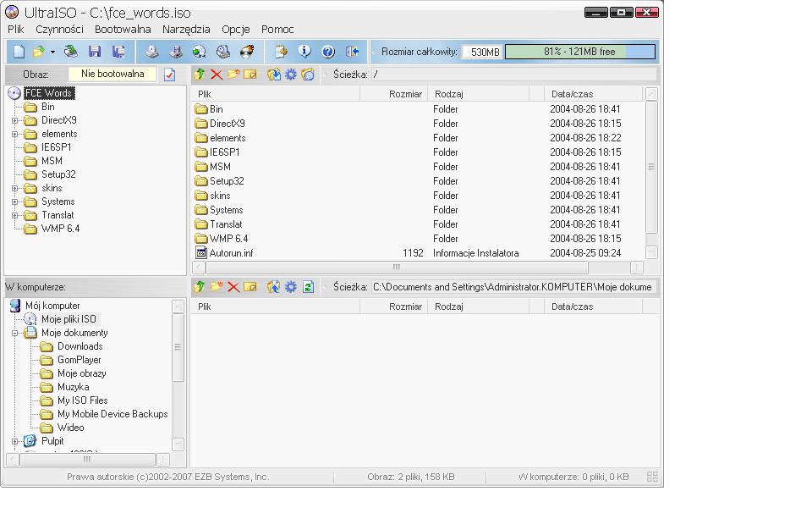Screen dimensions: 812x508
Task: Click the red X delete icon in the local toolbar
Action: (233, 287)
